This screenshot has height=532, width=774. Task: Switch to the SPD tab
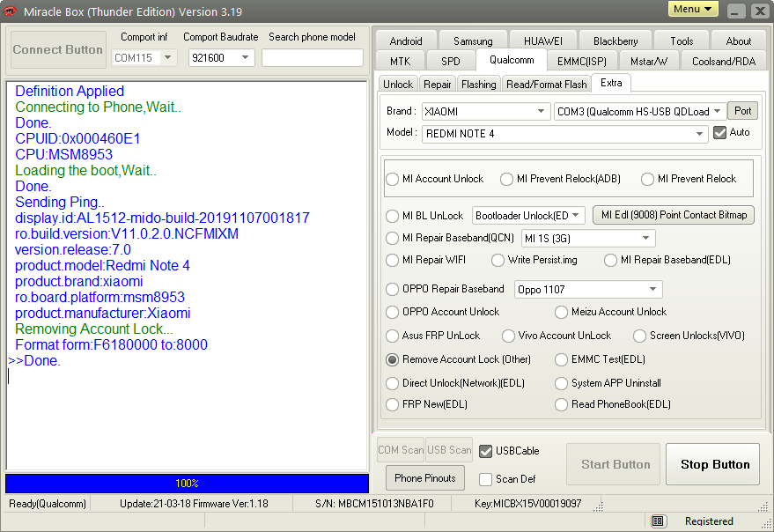450,62
